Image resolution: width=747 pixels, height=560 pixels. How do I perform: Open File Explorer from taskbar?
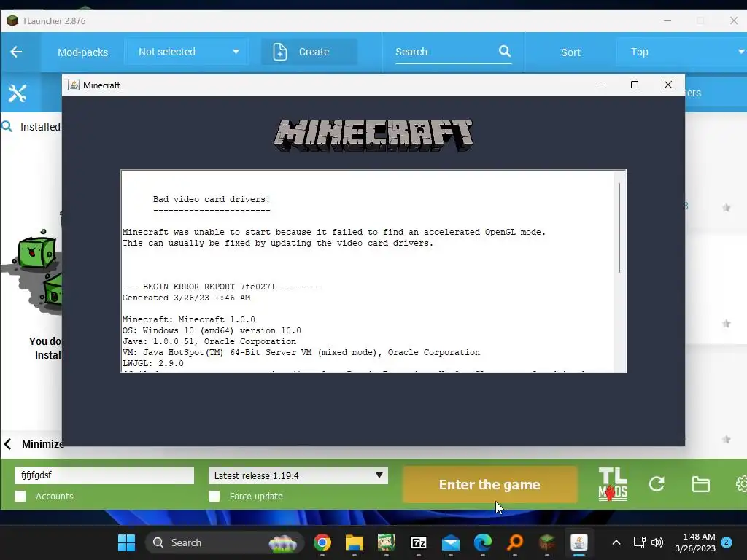(355, 542)
